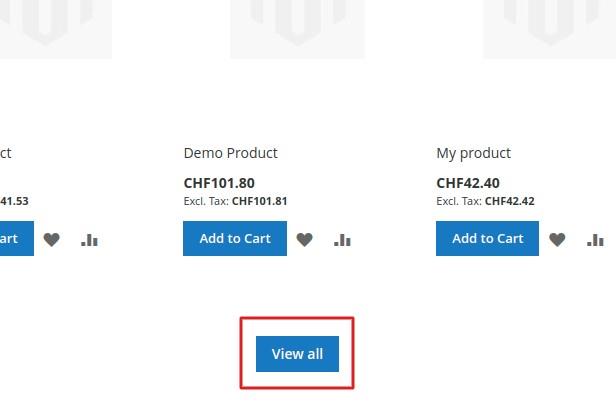Image resolution: width=616 pixels, height=410 pixels.
Task: Click the Excl. Tax CHF42.42 text
Action: tap(485, 201)
